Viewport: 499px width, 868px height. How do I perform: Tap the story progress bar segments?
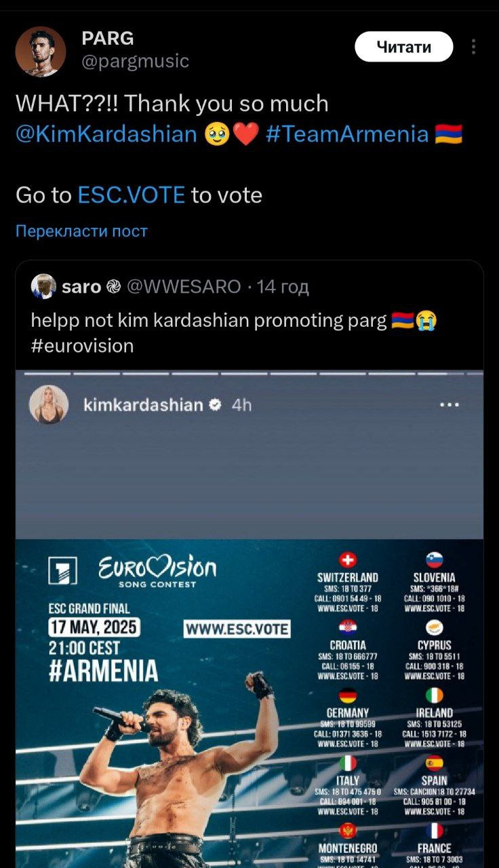click(249, 374)
